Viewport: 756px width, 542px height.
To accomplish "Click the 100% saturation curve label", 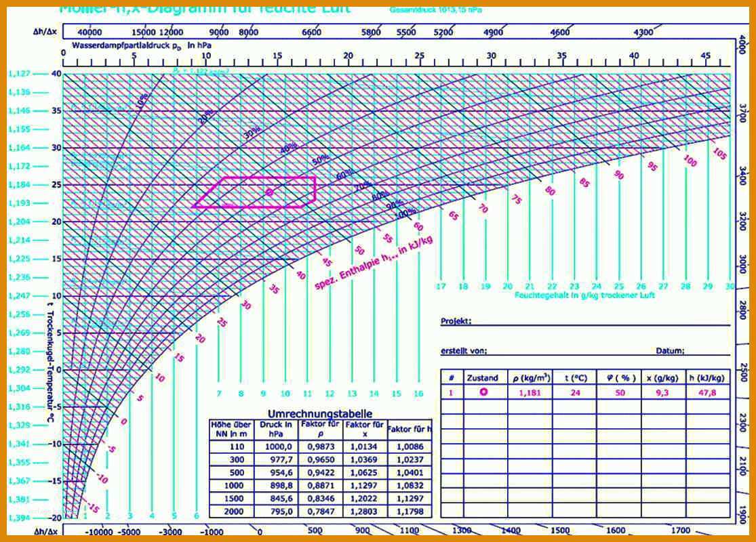I will coord(405,213).
